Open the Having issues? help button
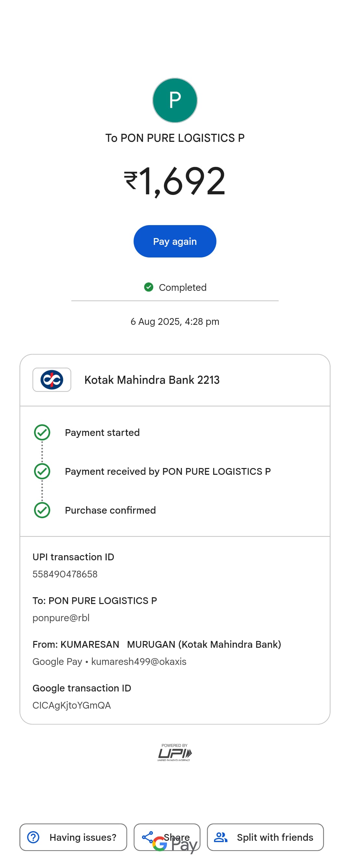The image size is (350, 868). [73, 837]
